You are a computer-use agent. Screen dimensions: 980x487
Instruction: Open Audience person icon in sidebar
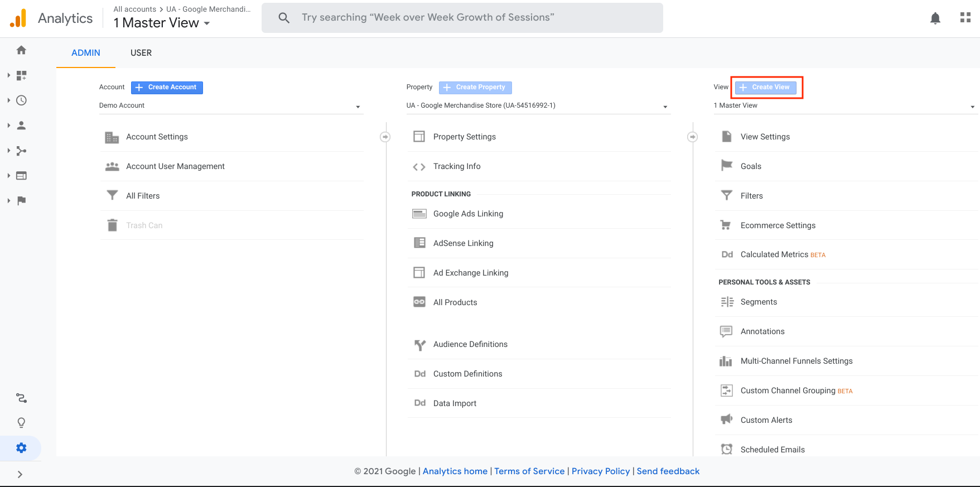[21, 126]
